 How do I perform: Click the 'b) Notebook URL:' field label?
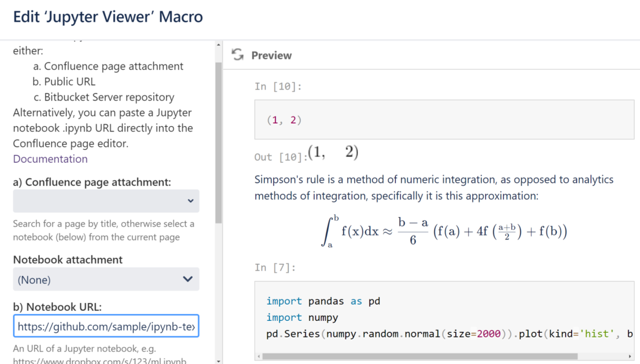pyautogui.click(x=57, y=307)
